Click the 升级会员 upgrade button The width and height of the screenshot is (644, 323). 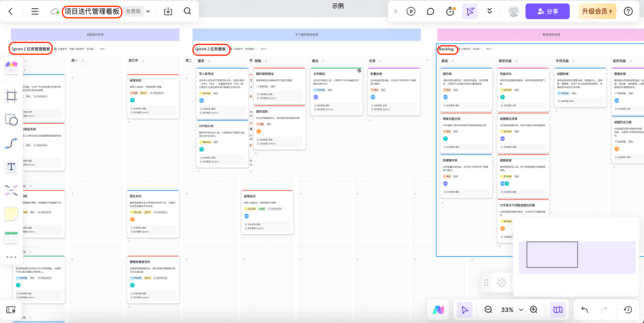click(597, 12)
